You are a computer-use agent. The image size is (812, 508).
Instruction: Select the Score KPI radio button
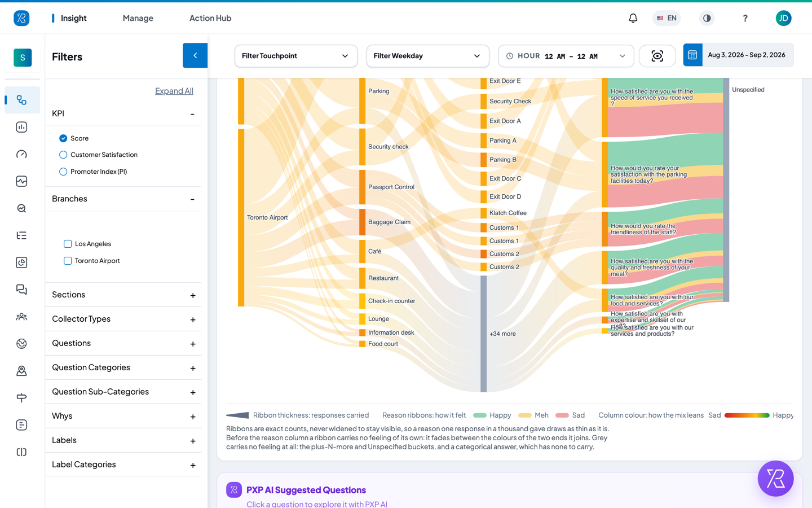tap(63, 138)
